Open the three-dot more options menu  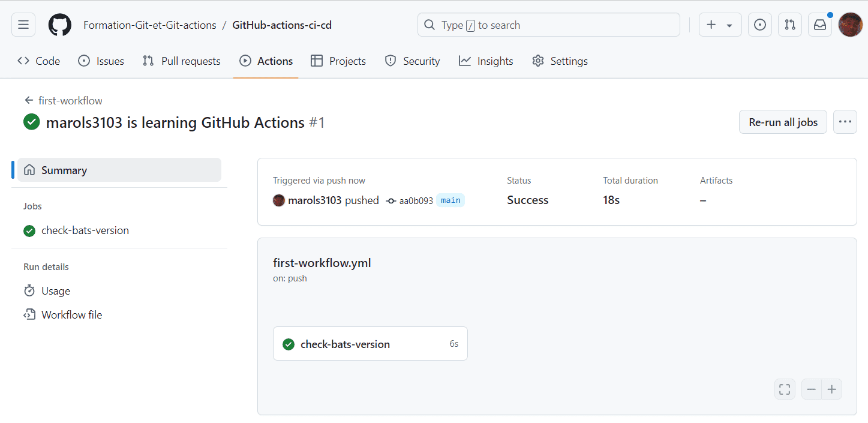pyautogui.click(x=845, y=122)
